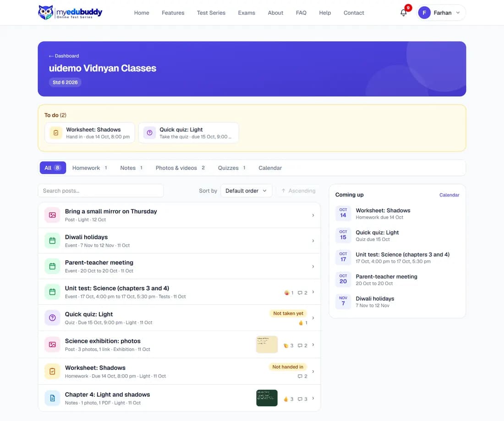Screen dimensions: 504x421
Task: Open the Sort by Default order dropdown
Action: 246,191
